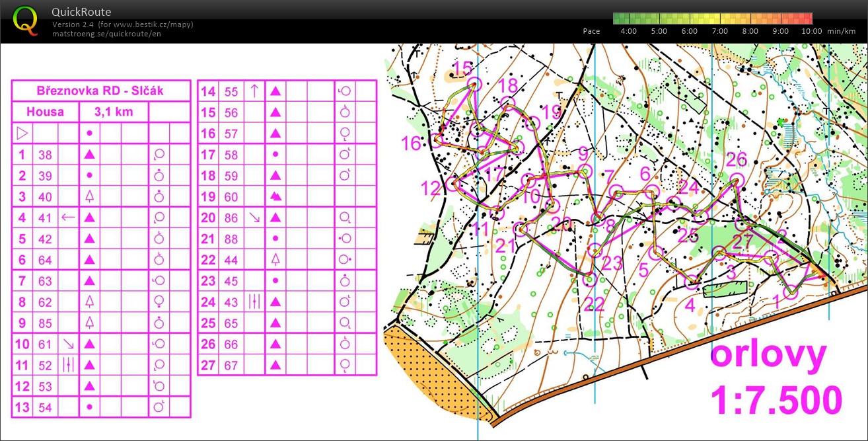868x441 pixels.
Task: Click the Pace label beside the legend
Action: click(592, 31)
